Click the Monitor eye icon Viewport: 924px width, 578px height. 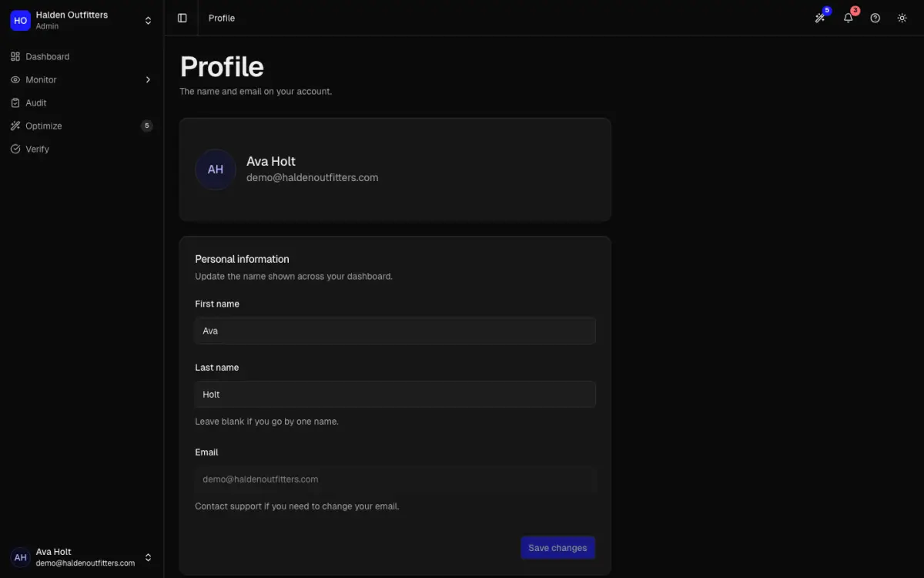click(15, 79)
